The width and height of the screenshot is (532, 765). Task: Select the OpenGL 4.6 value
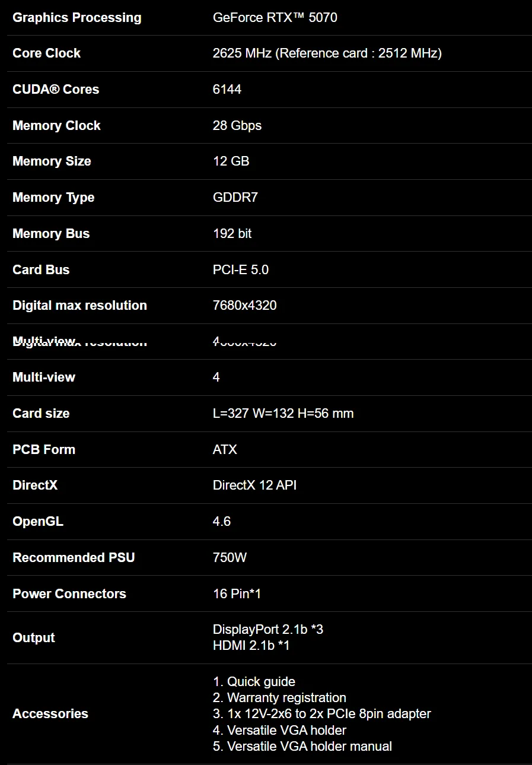pyautogui.click(x=222, y=522)
